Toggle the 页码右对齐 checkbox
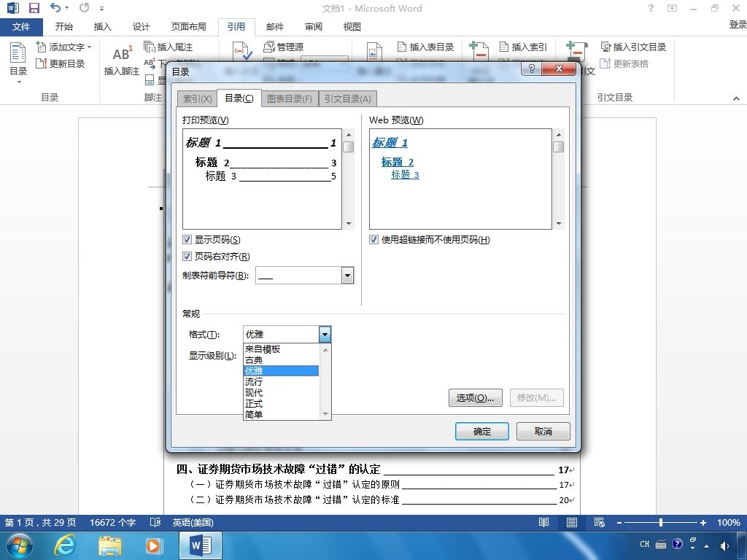The width and height of the screenshot is (747, 560). pos(187,256)
